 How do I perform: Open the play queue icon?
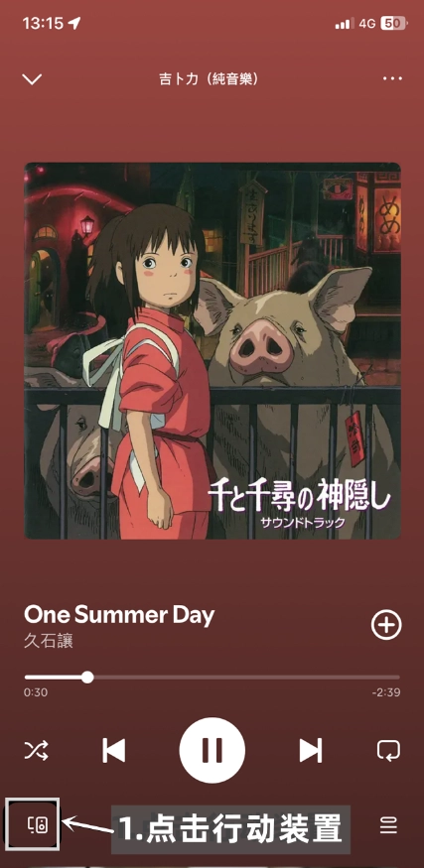[388, 826]
